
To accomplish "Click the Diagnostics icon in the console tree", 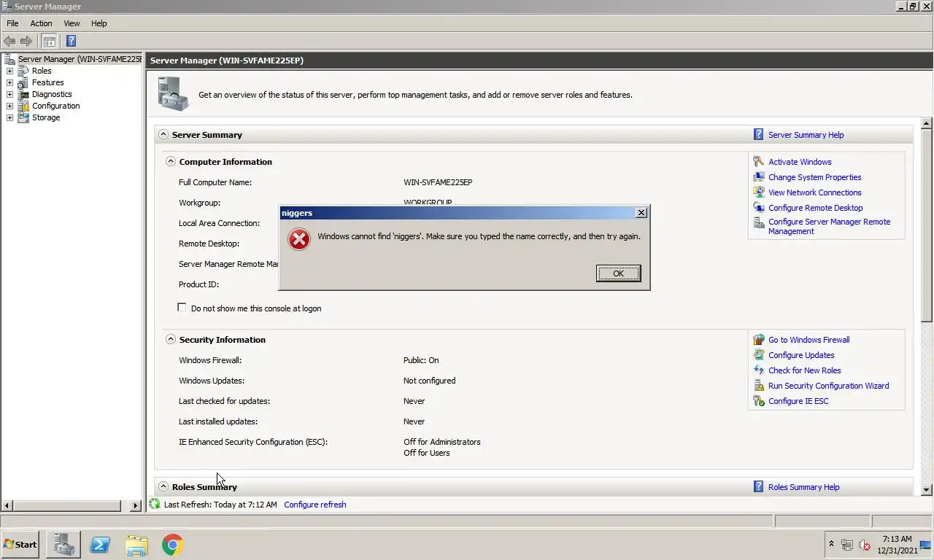I will [23, 94].
